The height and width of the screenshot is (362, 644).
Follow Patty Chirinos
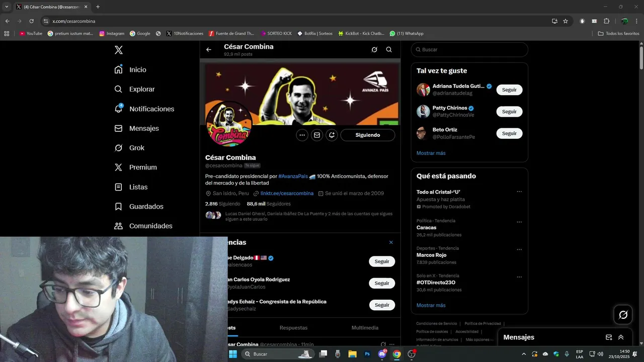pyautogui.click(x=509, y=112)
